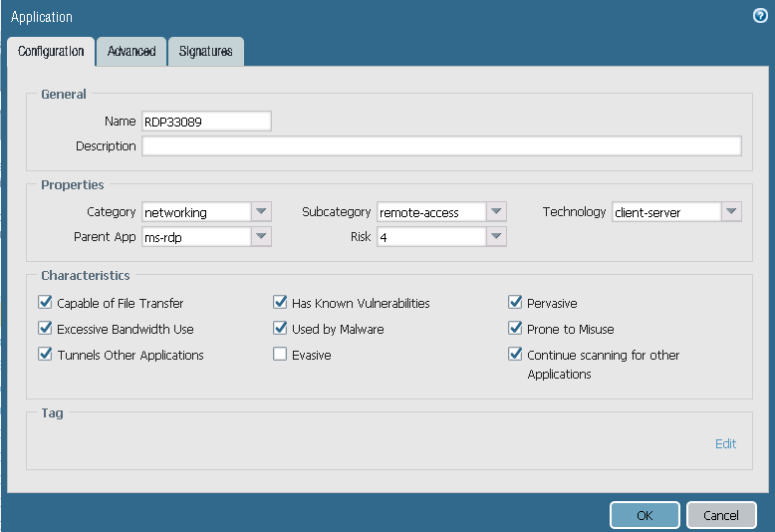Uncheck Used by Malware
This screenshot has height=532, width=775.
coord(280,329)
